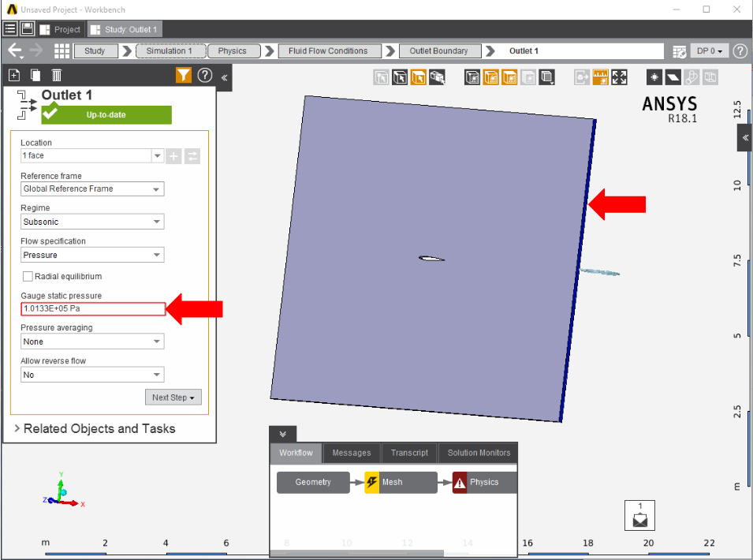This screenshot has width=753, height=560.
Task: Open Allow reverse flow dropdown
Action: (x=92, y=375)
